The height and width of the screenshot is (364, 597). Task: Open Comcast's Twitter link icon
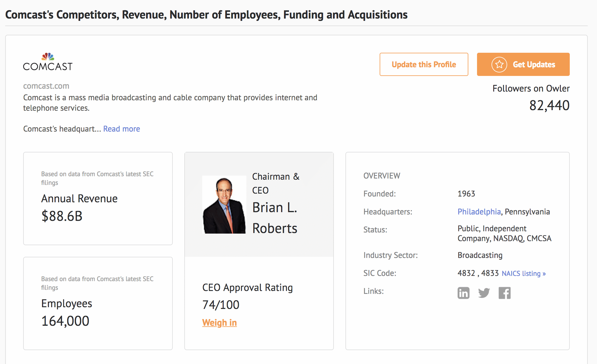point(484,293)
